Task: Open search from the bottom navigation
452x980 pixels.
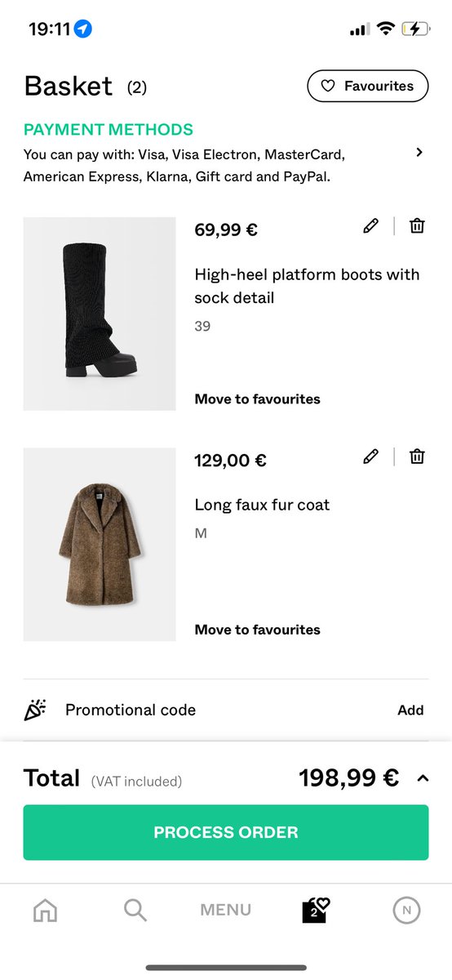Action: (x=135, y=910)
